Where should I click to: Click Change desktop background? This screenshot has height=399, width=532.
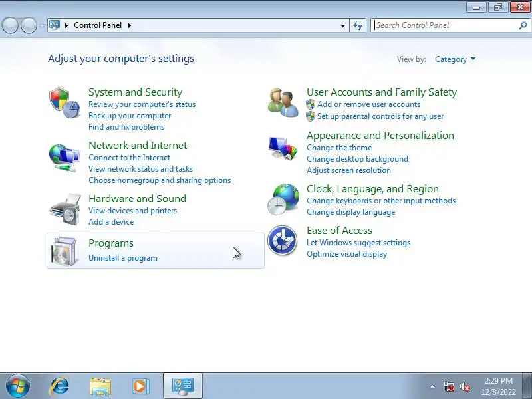(x=357, y=159)
